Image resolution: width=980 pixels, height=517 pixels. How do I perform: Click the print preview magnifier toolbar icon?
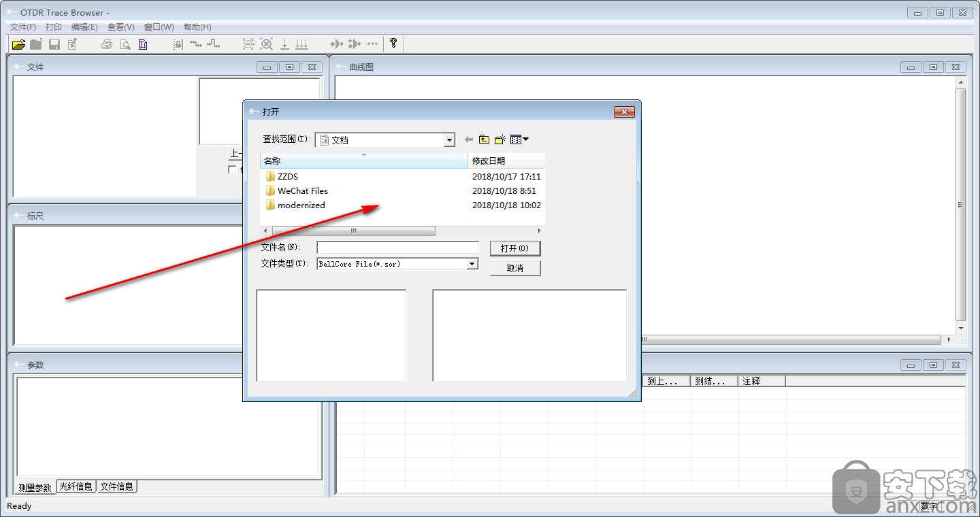(x=125, y=44)
